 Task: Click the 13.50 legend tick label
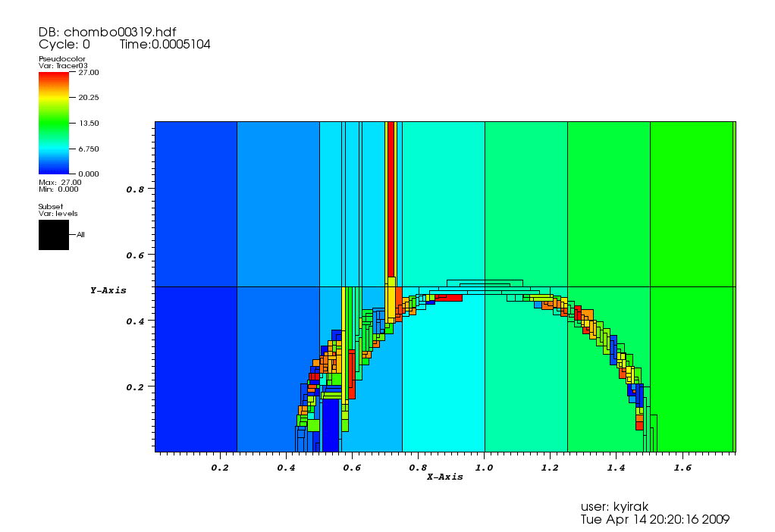coord(89,123)
